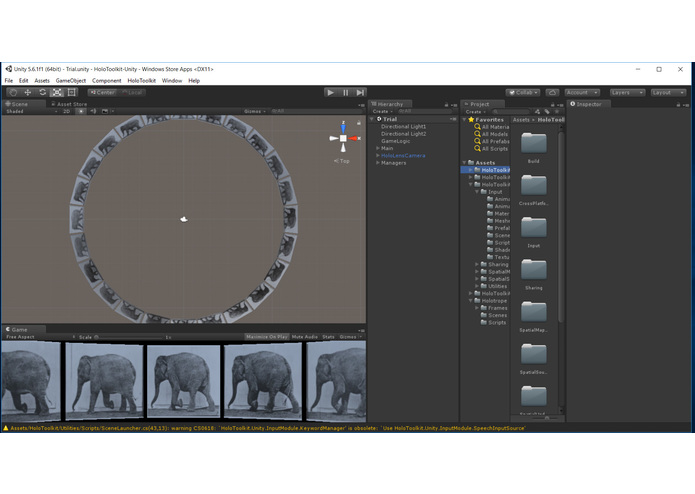Open the Layout dropdown
This screenshot has width=695, height=494.
point(668,92)
